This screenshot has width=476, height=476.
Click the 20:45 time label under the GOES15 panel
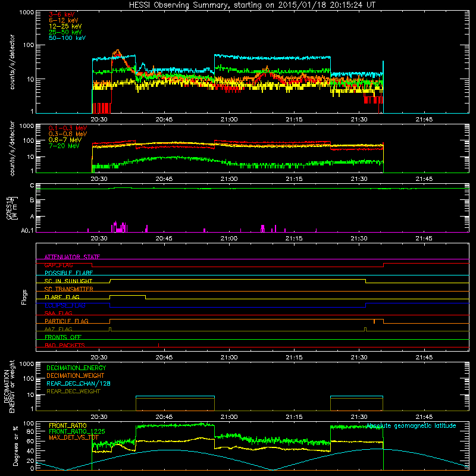[x=164, y=239]
